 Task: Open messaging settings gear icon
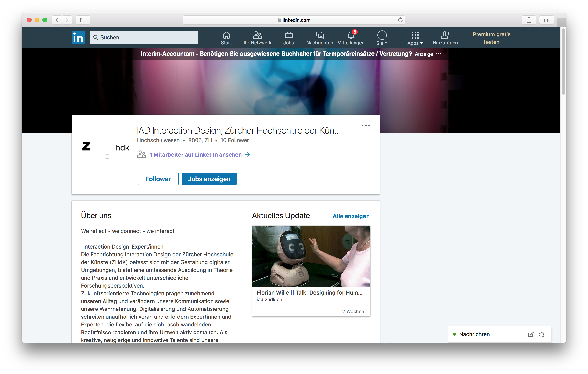click(542, 334)
